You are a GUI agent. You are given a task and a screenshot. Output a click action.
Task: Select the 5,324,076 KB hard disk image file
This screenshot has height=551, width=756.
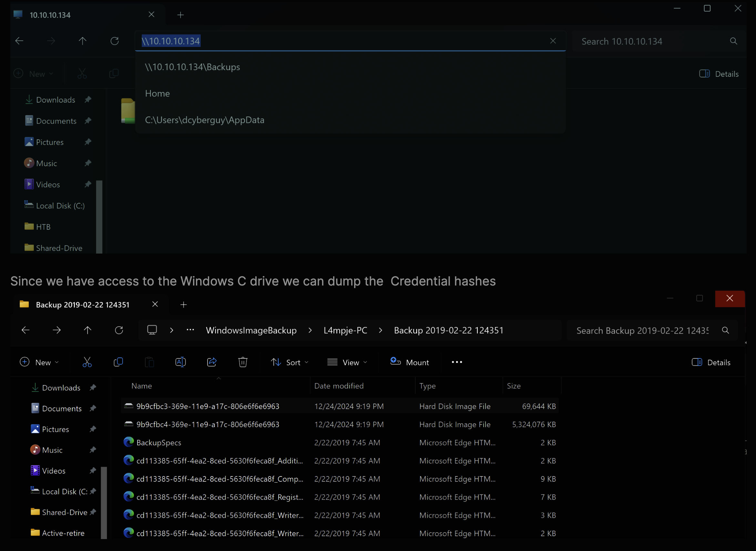click(208, 424)
